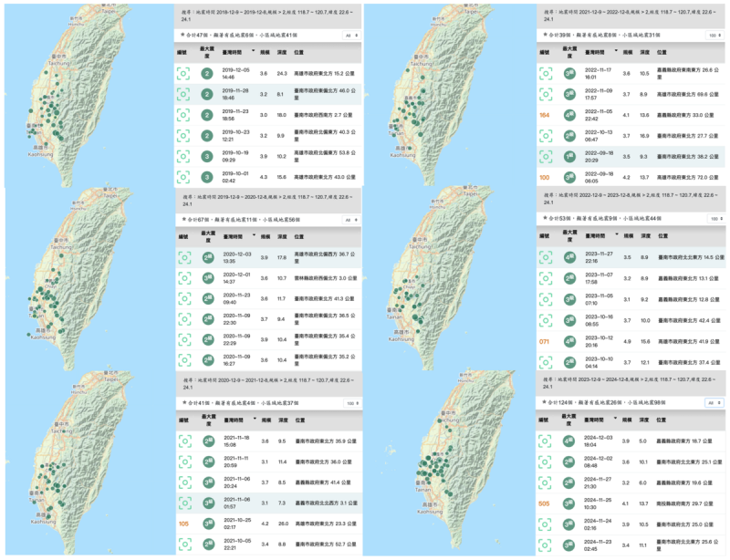Image resolution: width=730 pixels, height=560 pixels.
Task: Click locate icon for 2021-11-18 15:08 quake
Action: tap(185, 441)
